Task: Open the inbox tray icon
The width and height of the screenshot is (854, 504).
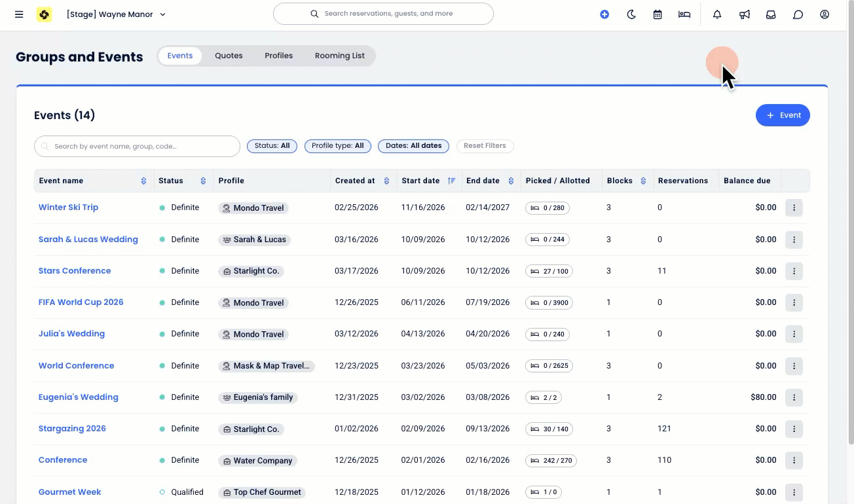Action: pyautogui.click(x=771, y=14)
